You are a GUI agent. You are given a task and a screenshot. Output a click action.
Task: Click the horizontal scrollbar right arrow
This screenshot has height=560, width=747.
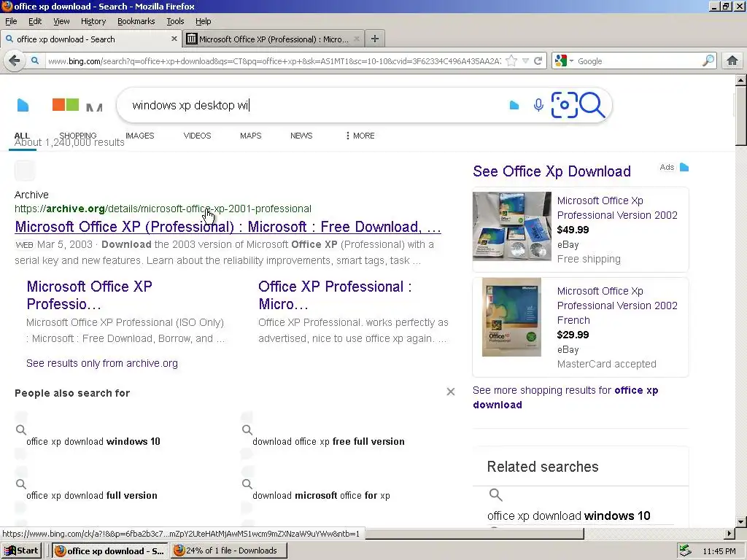coord(729,533)
